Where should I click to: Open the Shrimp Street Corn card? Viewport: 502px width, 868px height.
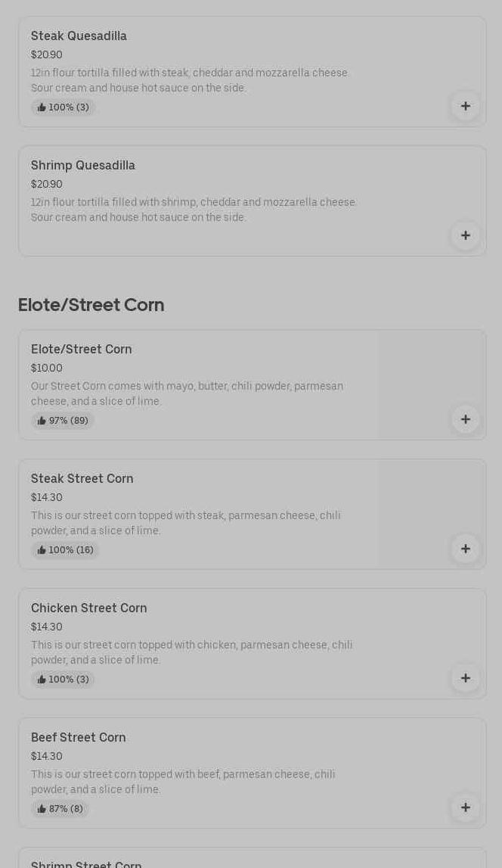(86, 863)
